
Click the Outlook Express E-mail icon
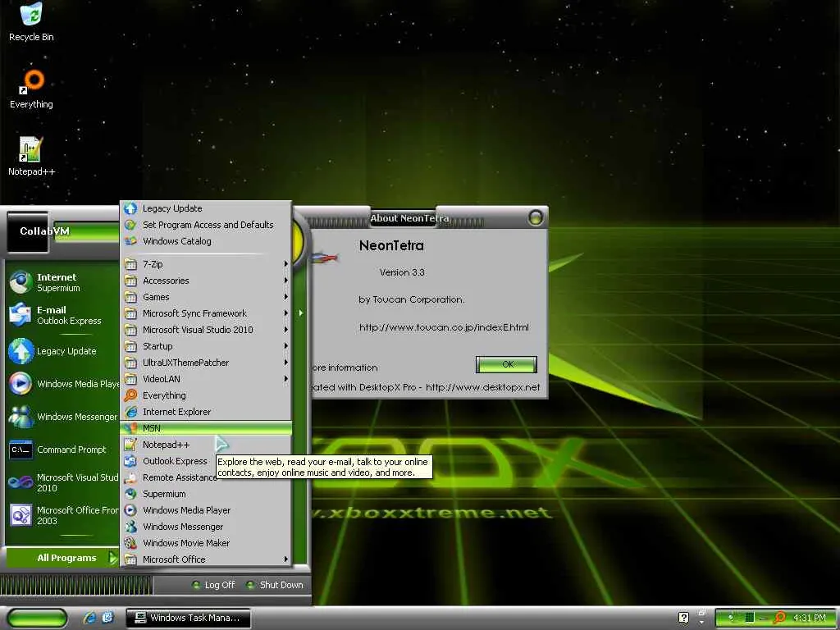tap(21, 315)
